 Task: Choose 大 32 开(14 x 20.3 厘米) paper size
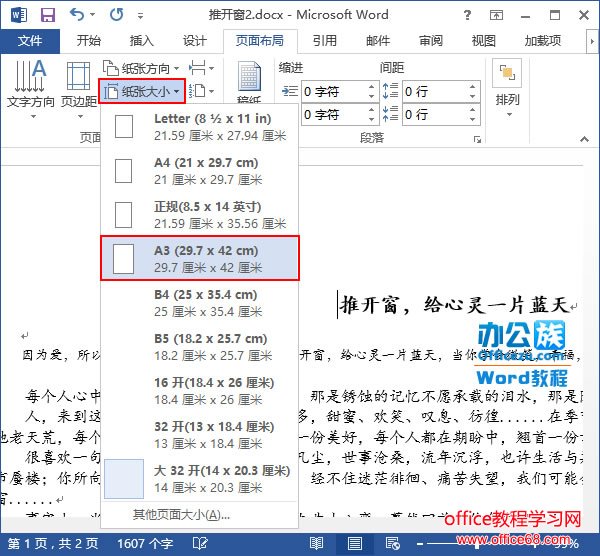[x=199, y=479]
